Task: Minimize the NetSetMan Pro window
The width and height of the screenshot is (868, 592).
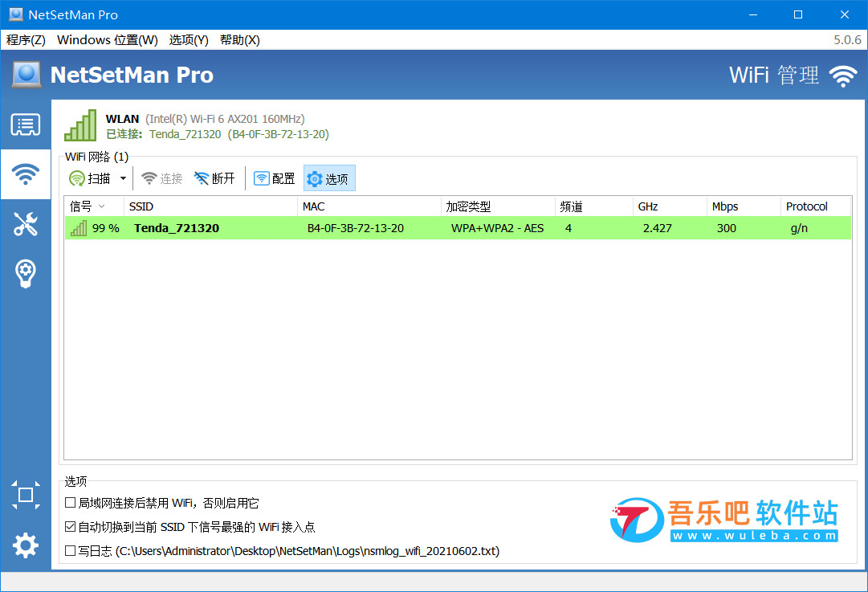Action: 752,14
